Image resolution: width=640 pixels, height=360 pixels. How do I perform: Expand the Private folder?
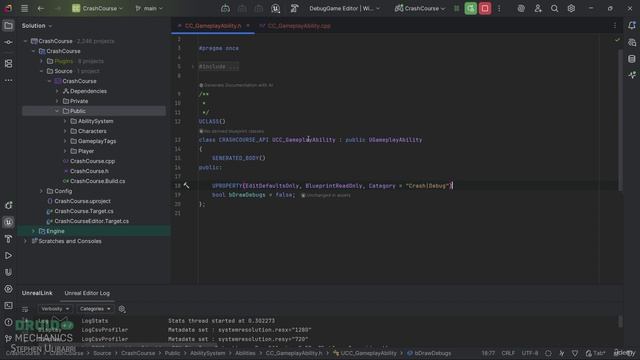point(57,101)
